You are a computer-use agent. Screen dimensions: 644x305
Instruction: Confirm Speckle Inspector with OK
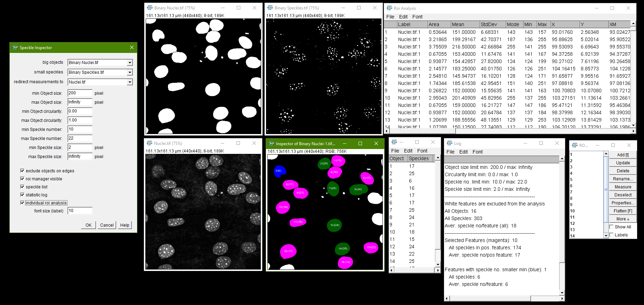pyautogui.click(x=89, y=225)
